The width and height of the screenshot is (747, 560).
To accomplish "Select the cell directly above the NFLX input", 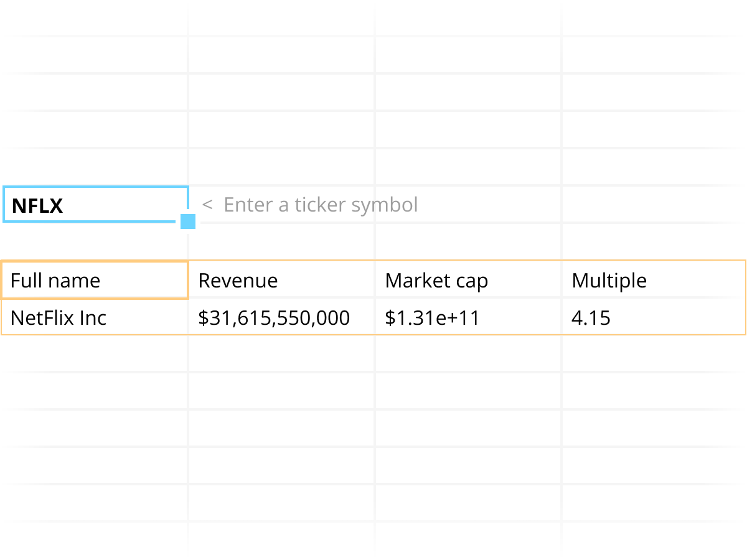I will (93, 168).
